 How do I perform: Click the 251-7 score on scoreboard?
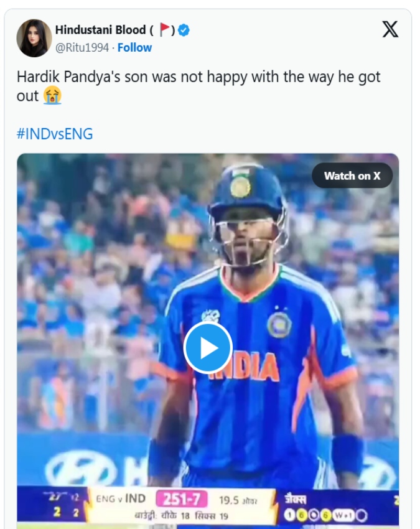coord(177,499)
